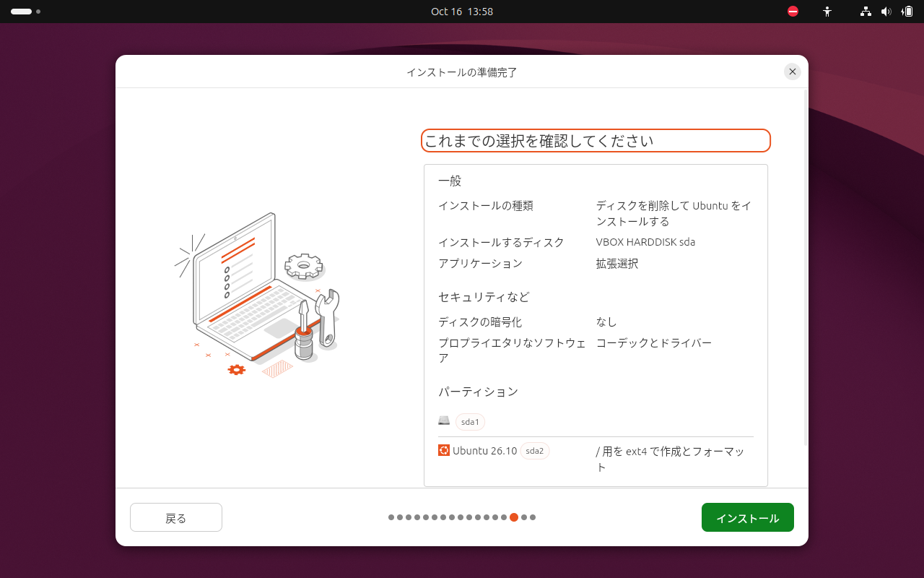
Task: Click the summary pane scrollbar
Action: (x=806, y=267)
